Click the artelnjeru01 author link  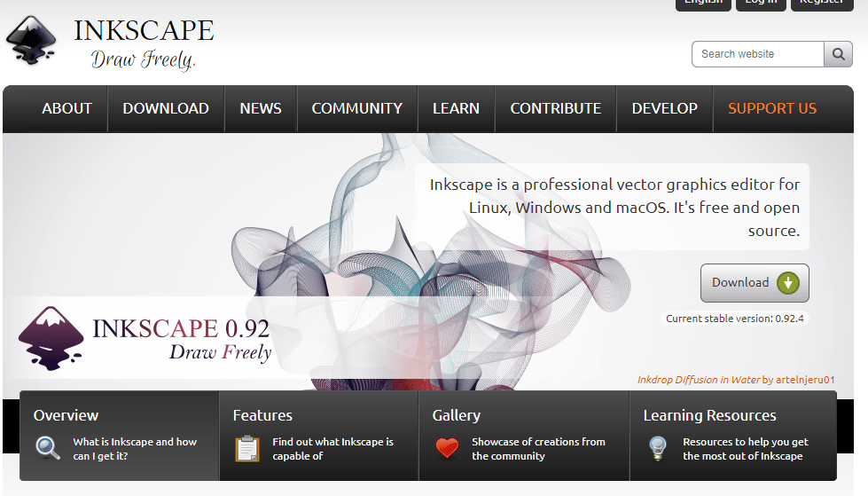click(805, 380)
